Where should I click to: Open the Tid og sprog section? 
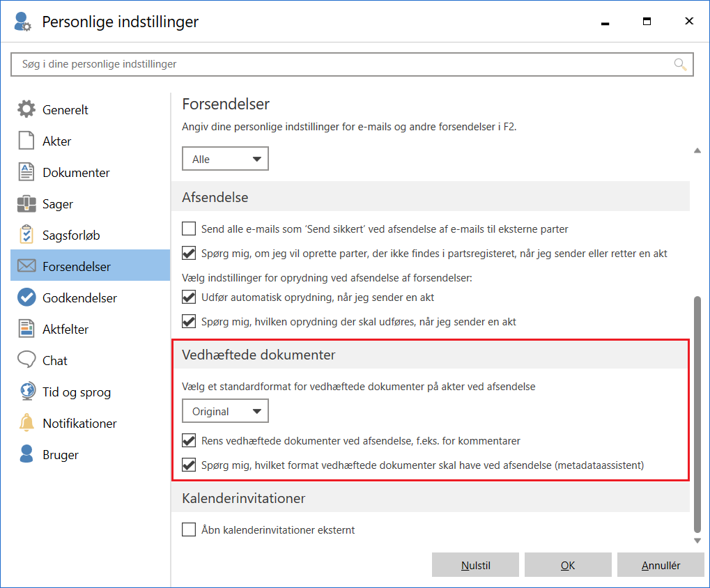click(77, 392)
